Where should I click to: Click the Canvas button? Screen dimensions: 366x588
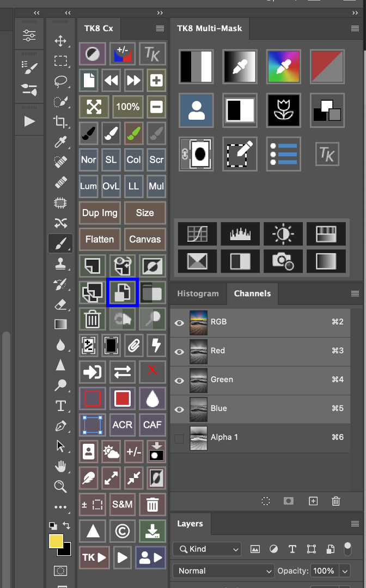pos(145,239)
